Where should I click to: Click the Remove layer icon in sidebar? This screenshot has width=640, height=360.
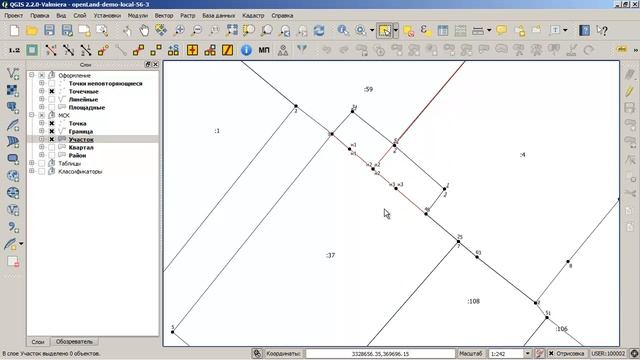[13, 262]
